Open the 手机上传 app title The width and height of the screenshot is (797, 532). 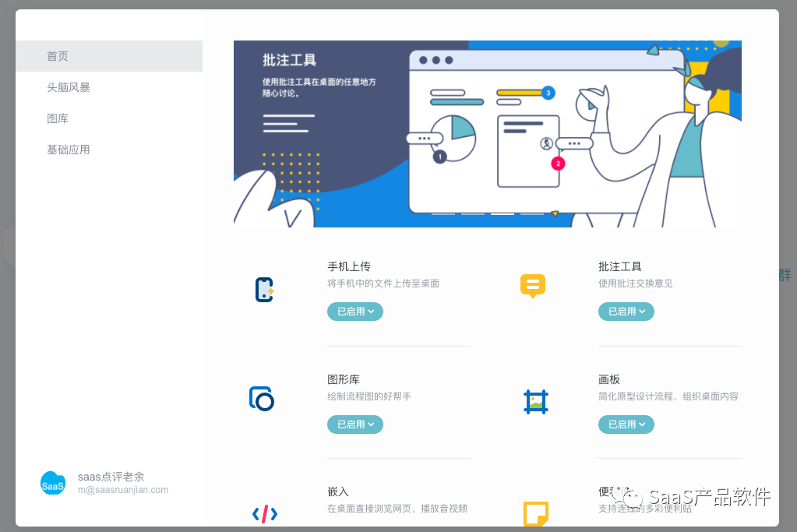(x=349, y=266)
